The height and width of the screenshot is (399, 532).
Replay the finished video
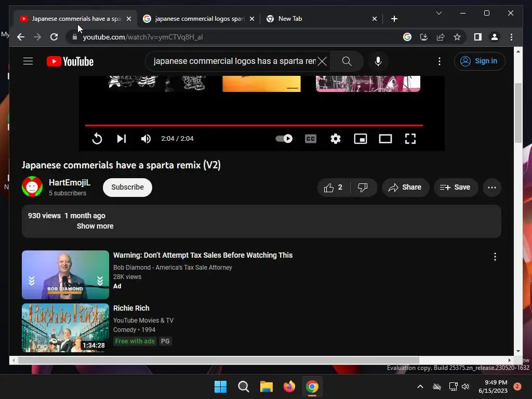click(97, 138)
